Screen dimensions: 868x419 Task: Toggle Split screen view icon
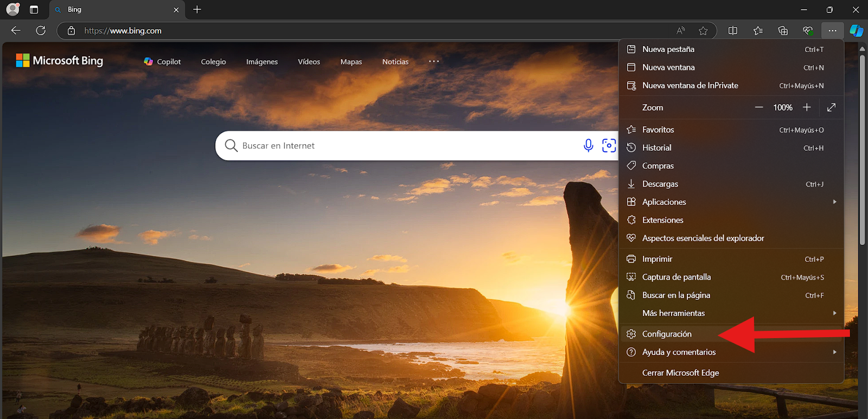coord(733,31)
